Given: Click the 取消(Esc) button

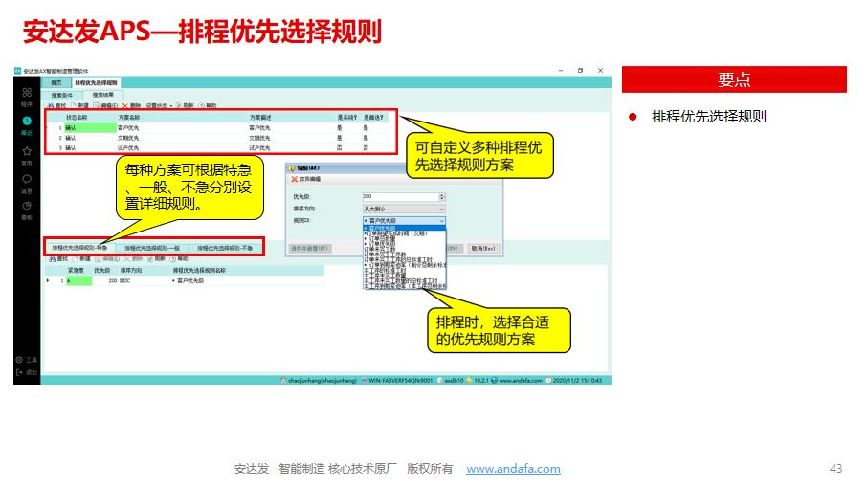Looking at the screenshot, I should (483, 249).
